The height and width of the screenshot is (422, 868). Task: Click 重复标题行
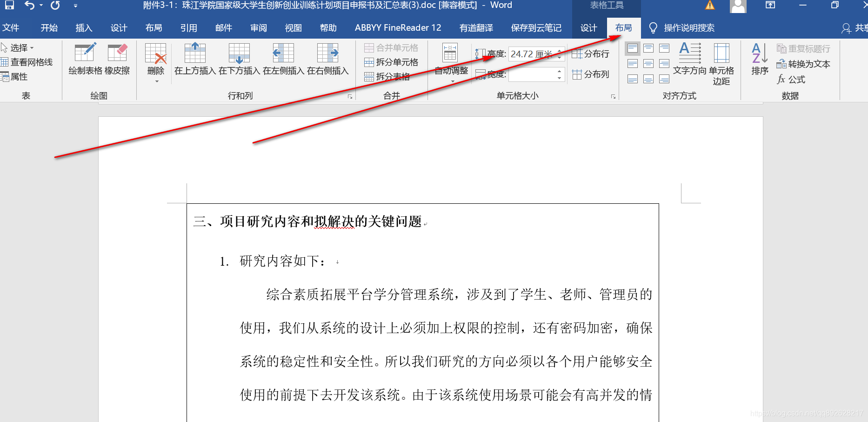(x=803, y=49)
